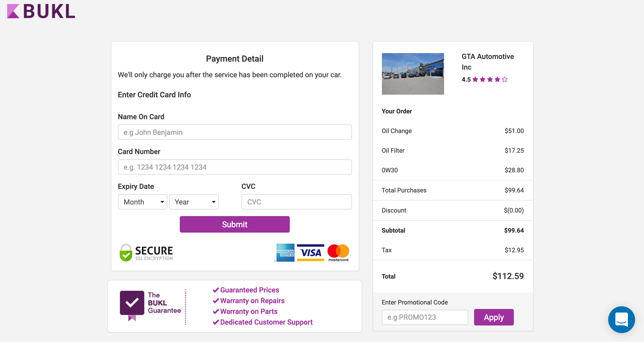Viewport: 644px width, 342px height.
Task: Click the Dedicated Customer Support item
Action: pos(263,322)
